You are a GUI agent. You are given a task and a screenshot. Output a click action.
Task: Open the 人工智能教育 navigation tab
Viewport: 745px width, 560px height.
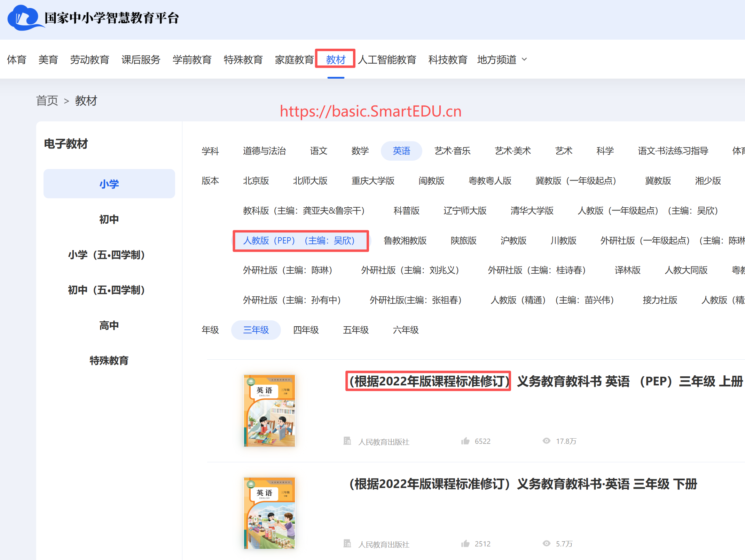pyautogui.click(x=387, y=59)
